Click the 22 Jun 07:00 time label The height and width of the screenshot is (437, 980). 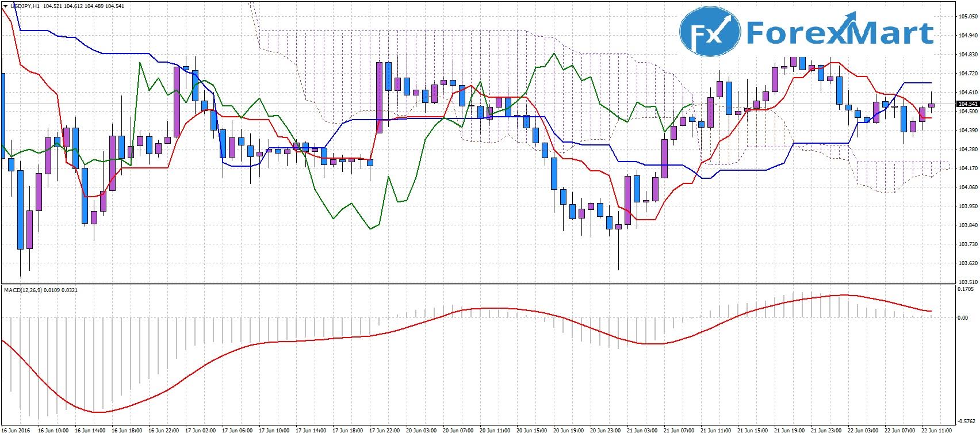point(900,430)
